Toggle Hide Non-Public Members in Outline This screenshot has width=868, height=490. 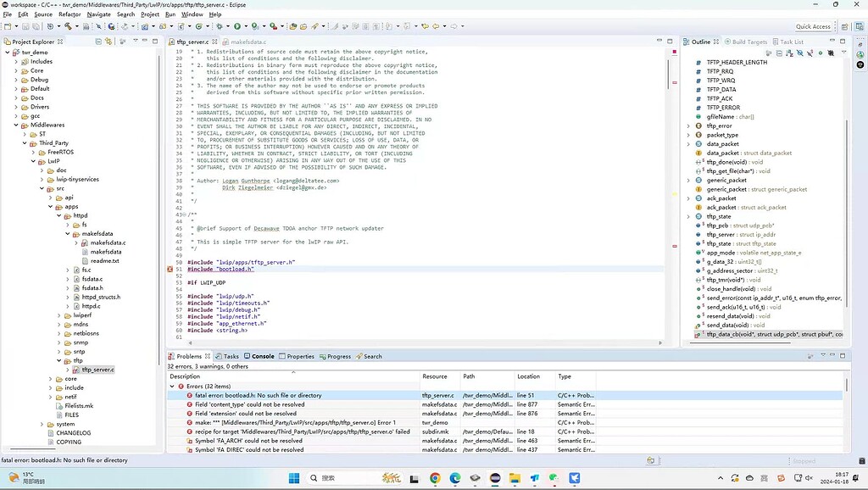pyautogui.click(x=821, y=53)
